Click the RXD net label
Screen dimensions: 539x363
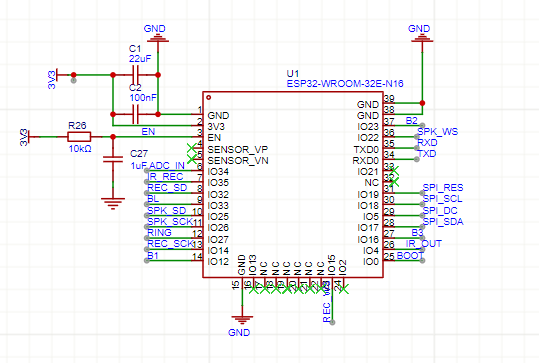click(x=427, y=143)
